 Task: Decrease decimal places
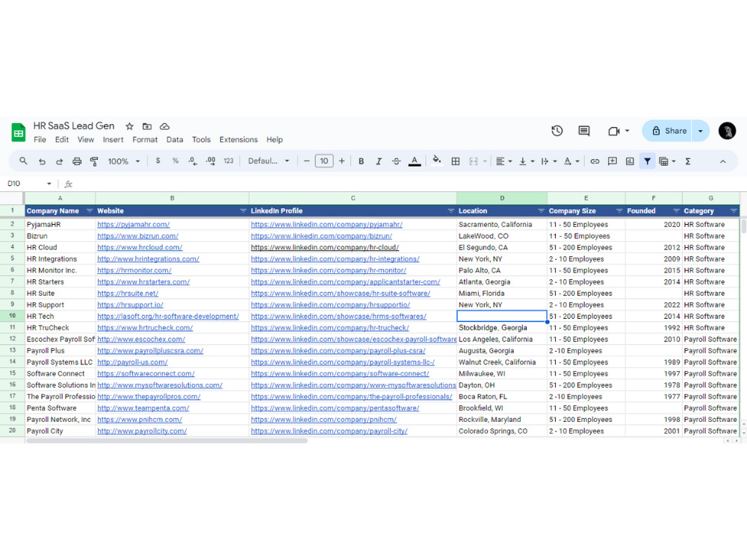pyautogui.click(x=193, y=161)
